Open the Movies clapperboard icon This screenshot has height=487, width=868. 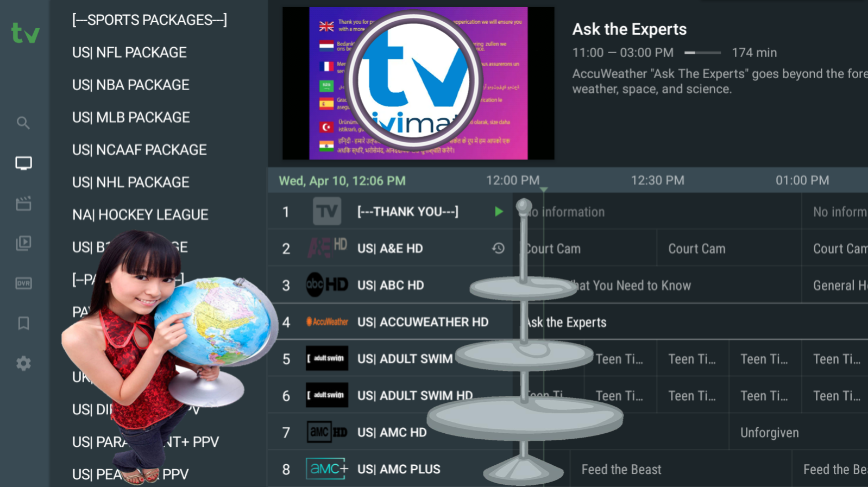pyautogui.click(x=23, y=204)
